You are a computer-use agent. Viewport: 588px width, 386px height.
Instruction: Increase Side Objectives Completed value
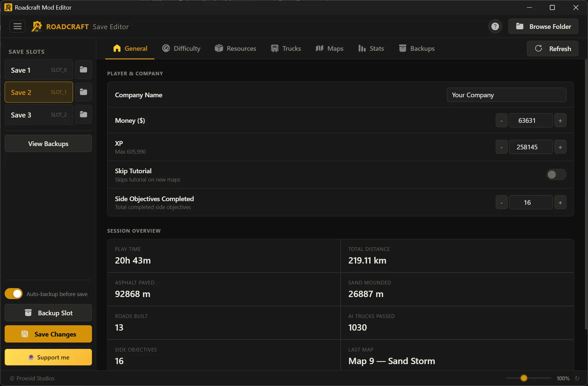[560, 202]
